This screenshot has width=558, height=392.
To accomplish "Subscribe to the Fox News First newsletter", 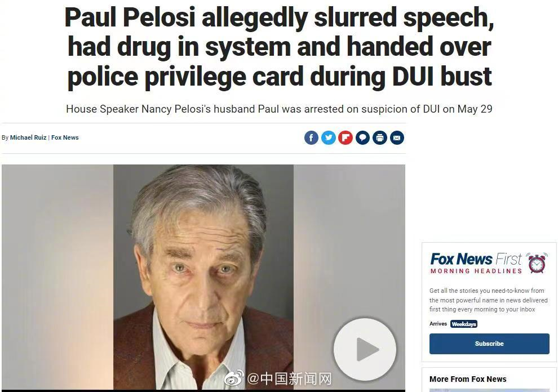I will [x=489, y=344].
